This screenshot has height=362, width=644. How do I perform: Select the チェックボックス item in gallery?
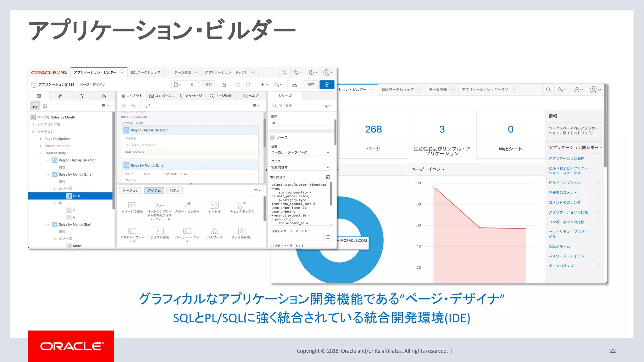pyautogui.click(x=242, y=207)
